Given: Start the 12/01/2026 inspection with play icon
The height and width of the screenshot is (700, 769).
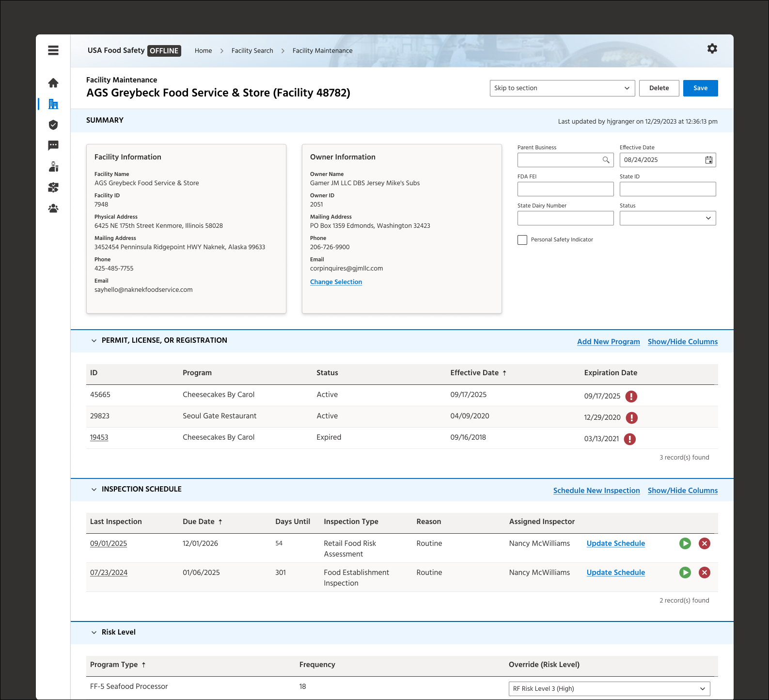Looking at the screenshot, I should [685, 543].
